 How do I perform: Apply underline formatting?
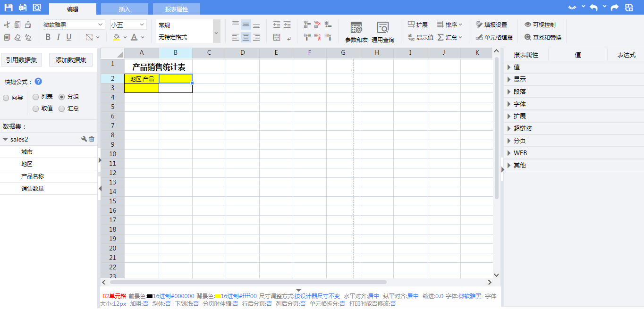coord(69,37)
